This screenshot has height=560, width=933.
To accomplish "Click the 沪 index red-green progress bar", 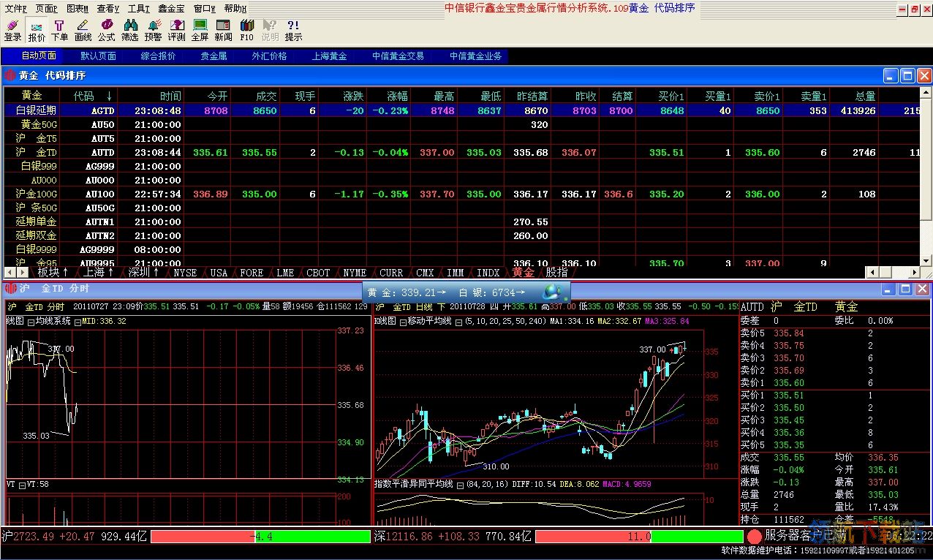I will [x=260, y=537].
